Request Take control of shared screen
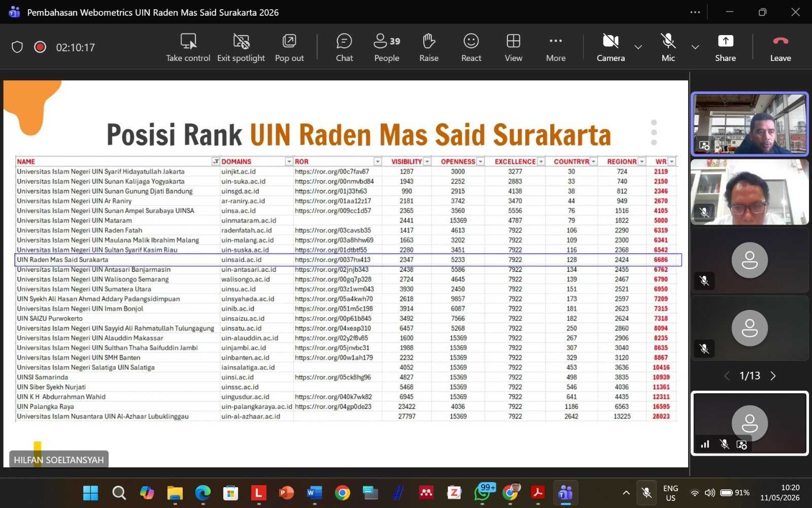Viewport: 812px width, 508px height. pos(188,48)
